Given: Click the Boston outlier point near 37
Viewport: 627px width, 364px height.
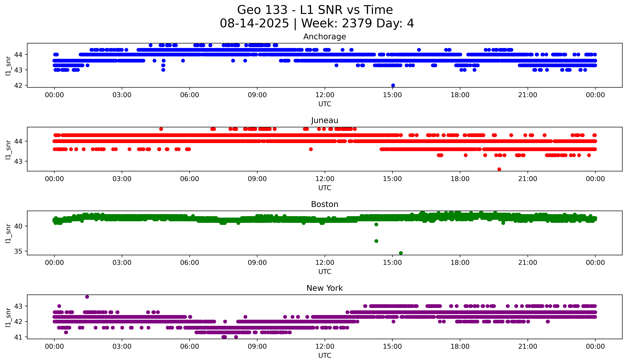Looking at the screenshot, I should 376,241.
